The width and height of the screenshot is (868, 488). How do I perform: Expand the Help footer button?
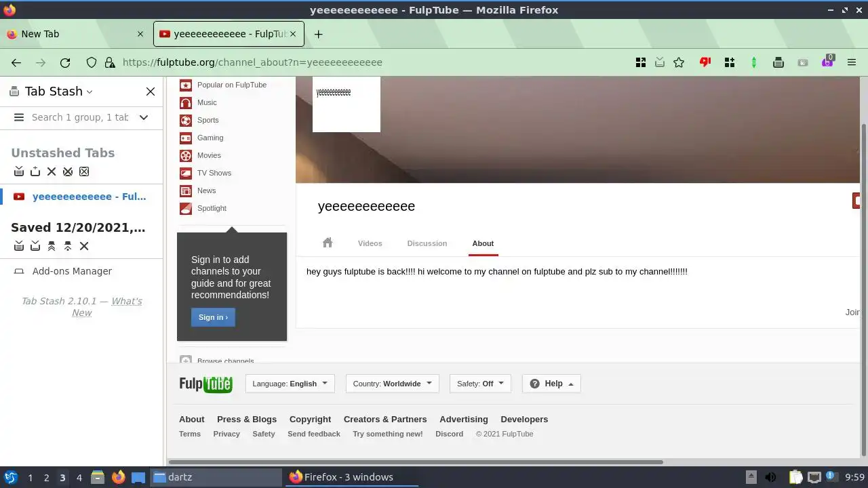click(x=551, y=384)
